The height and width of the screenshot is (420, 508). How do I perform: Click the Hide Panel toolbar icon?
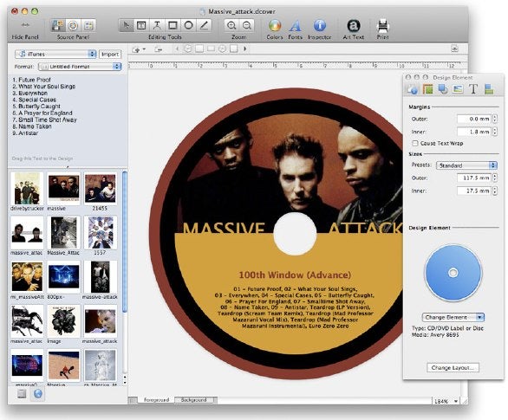25,25
